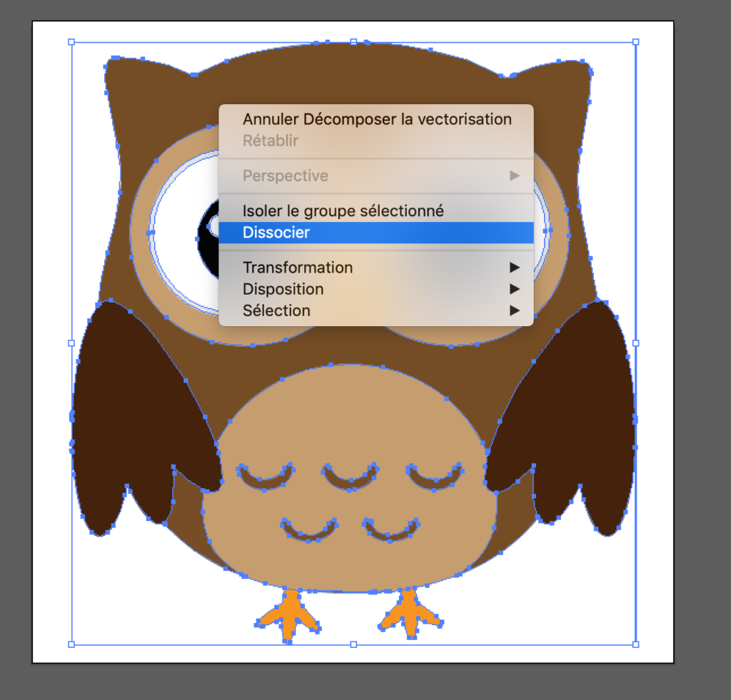Select the owl's right orange foot
Viewport: 731px width, 700px height.
(409, 614)
